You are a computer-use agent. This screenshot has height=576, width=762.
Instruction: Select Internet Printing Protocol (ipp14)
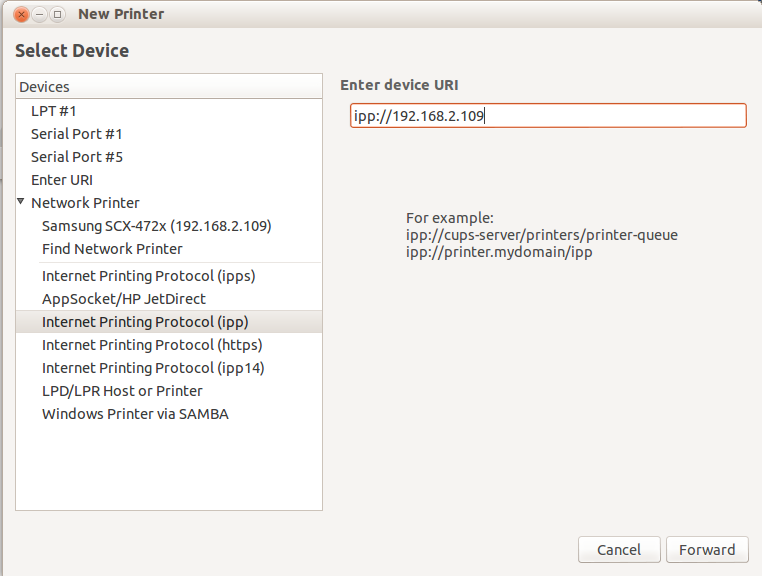153,368
